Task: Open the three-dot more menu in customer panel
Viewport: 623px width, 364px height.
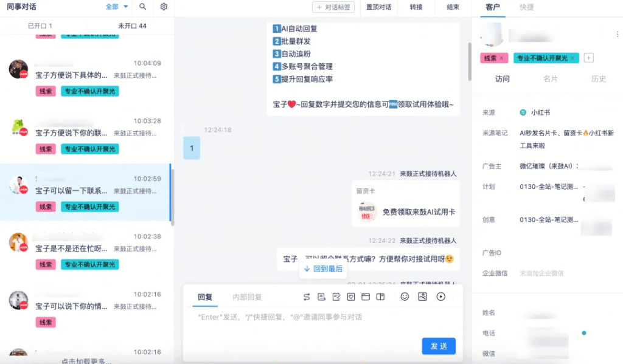Action: (x=617, y=35)
